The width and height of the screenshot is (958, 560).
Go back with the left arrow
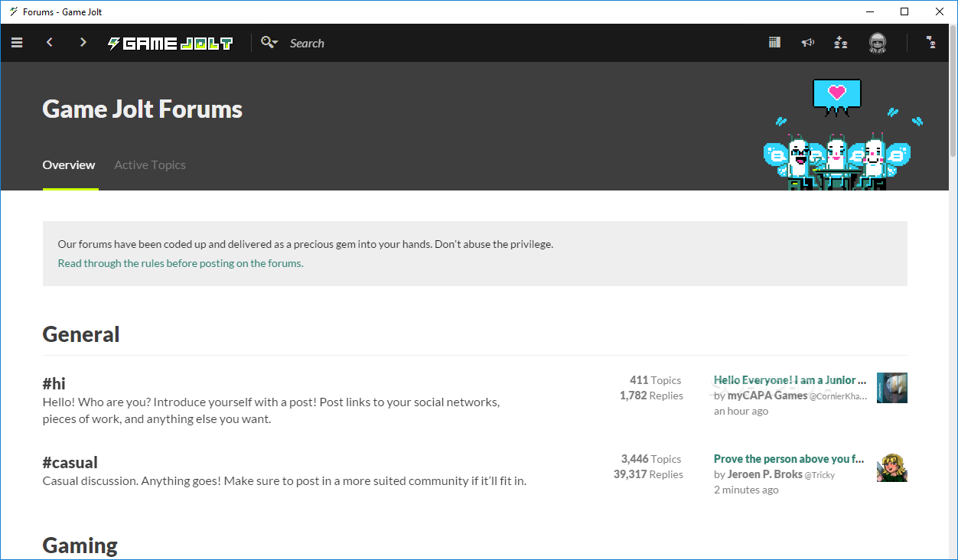point(50,43)
